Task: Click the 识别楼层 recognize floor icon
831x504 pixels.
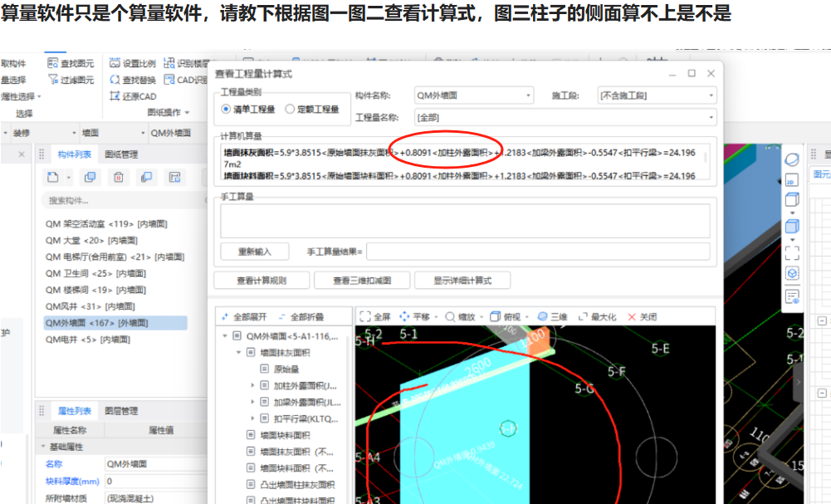Action: click(169, 63)
